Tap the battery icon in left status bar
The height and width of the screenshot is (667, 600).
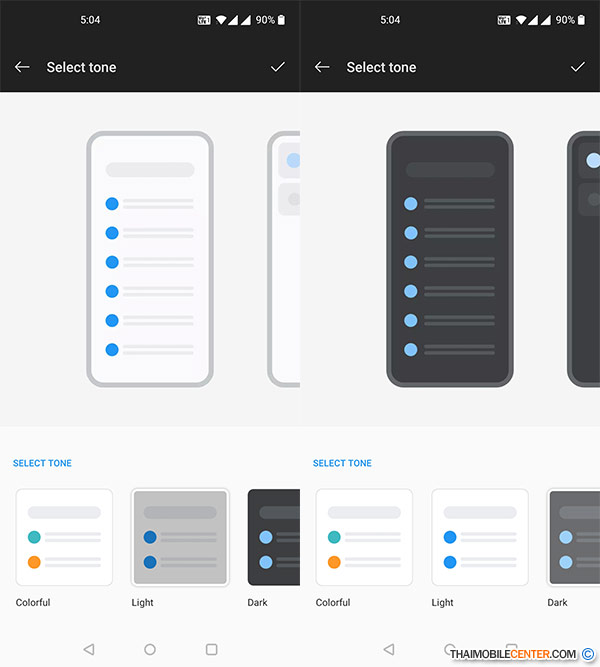click(281, 20)
